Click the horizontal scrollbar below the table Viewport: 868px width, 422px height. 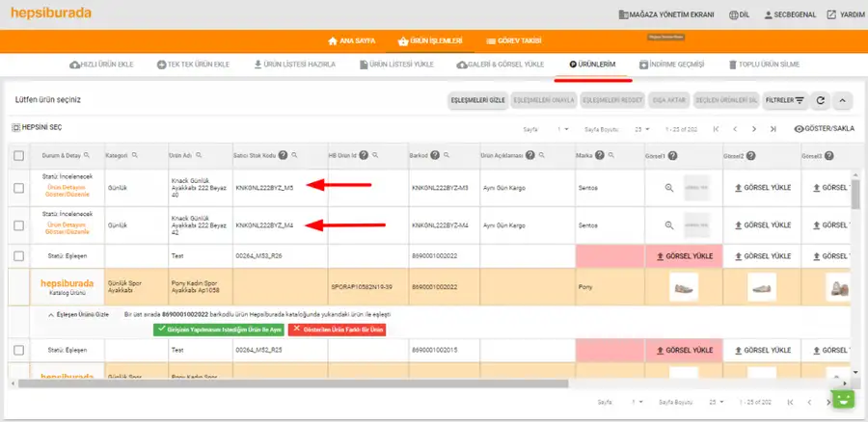(293, 383)
